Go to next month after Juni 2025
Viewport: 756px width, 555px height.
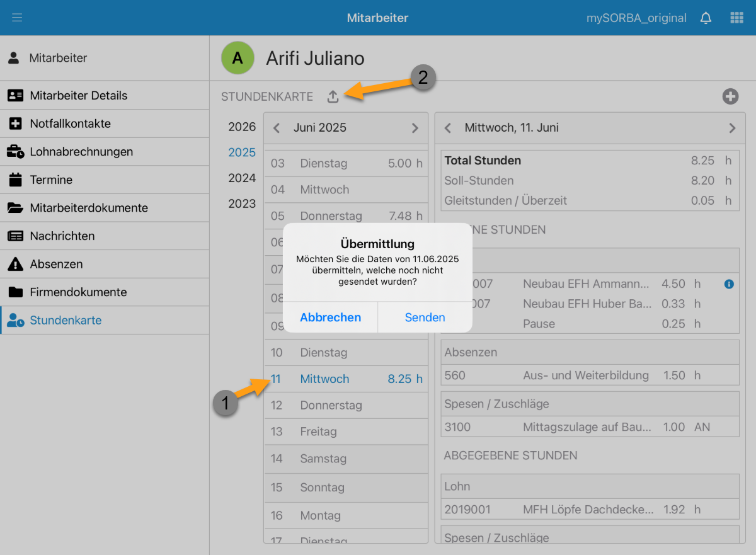coord(415,128)
